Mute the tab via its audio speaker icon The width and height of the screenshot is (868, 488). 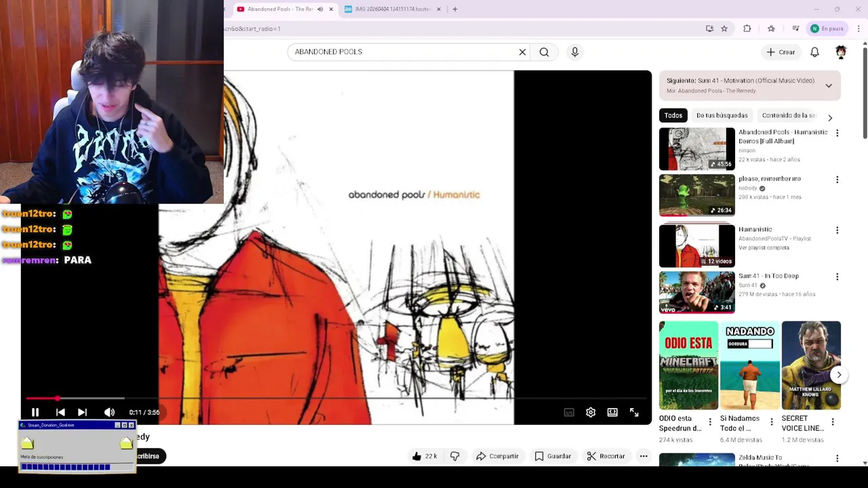click(320, 9)
